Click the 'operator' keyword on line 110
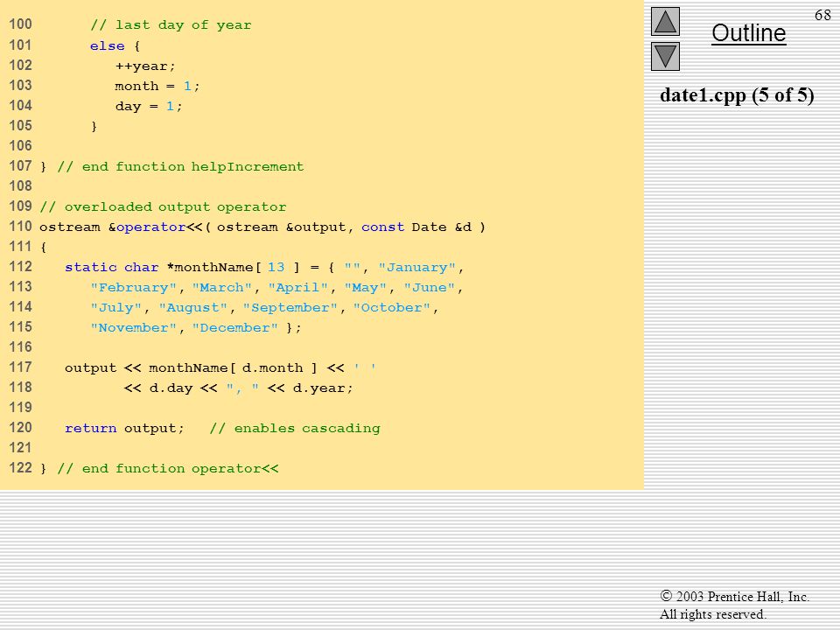The height and width of the screenshot is (630, 840). 151,227
